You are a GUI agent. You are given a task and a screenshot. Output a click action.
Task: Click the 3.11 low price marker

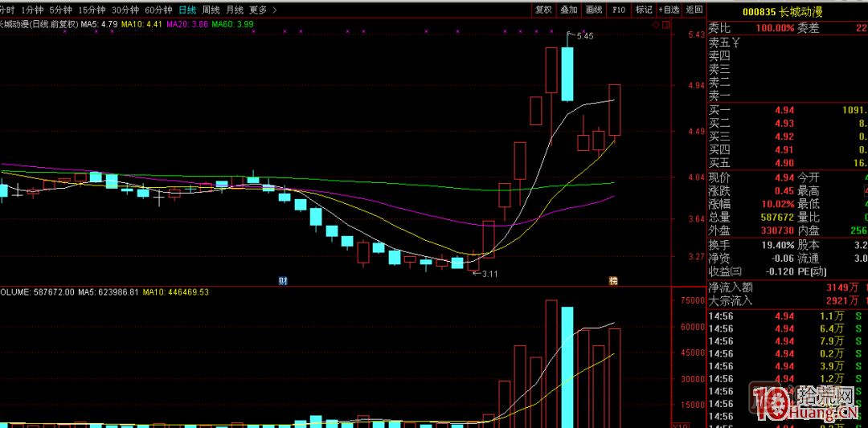[x=487, y=274]
